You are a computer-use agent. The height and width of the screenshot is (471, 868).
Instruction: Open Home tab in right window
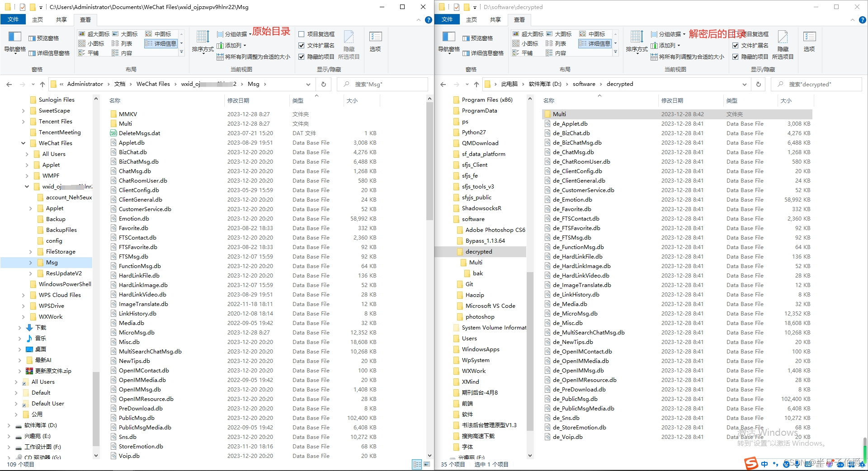pos(472,19)
